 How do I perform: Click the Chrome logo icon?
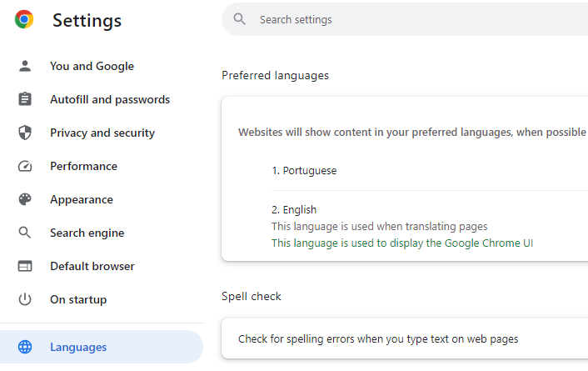(x=24, y=19)
